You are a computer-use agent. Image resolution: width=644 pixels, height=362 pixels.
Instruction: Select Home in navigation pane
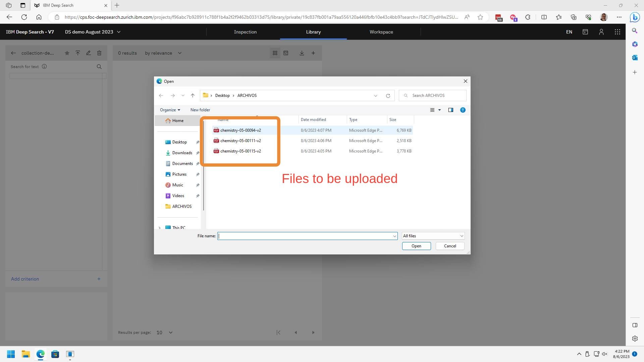178,121
